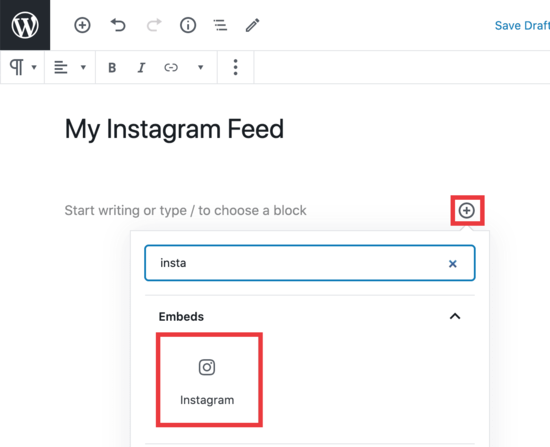Open the block options three-dot menu

(235, 67)
